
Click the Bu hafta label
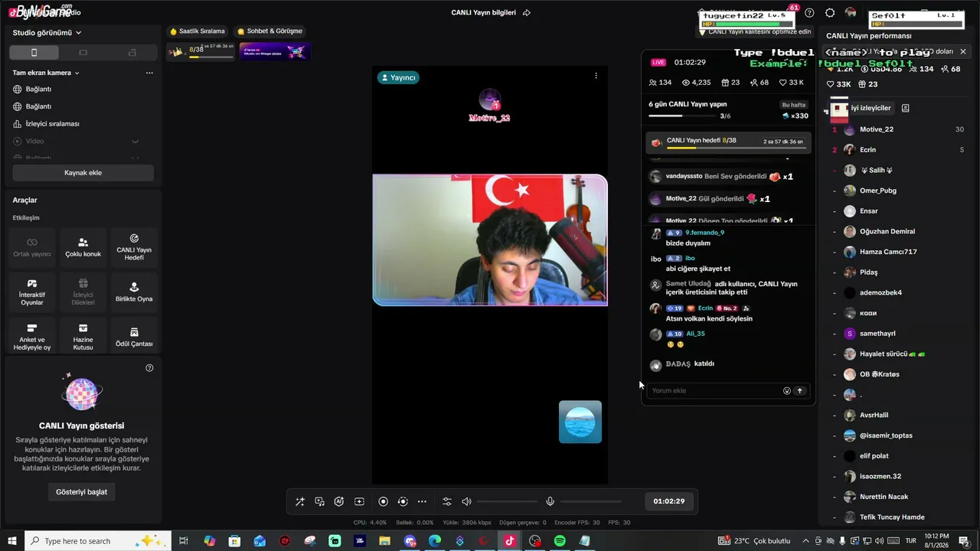coord(793,105)
